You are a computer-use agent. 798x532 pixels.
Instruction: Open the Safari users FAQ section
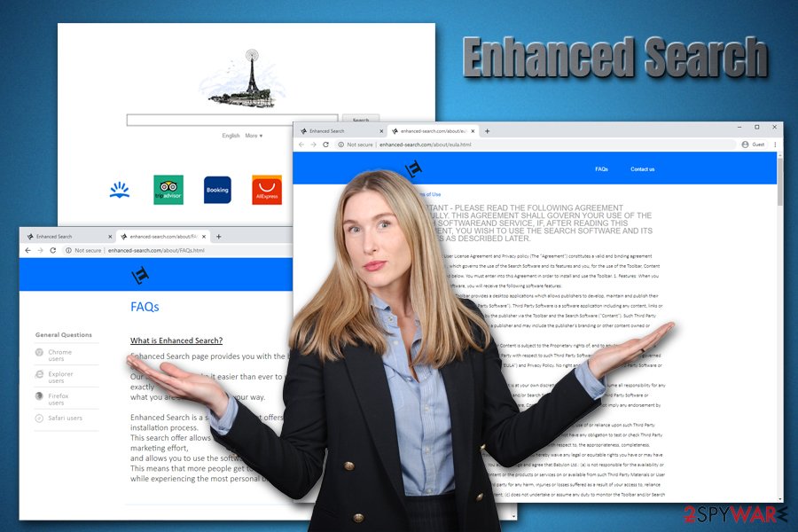point(65,418)
